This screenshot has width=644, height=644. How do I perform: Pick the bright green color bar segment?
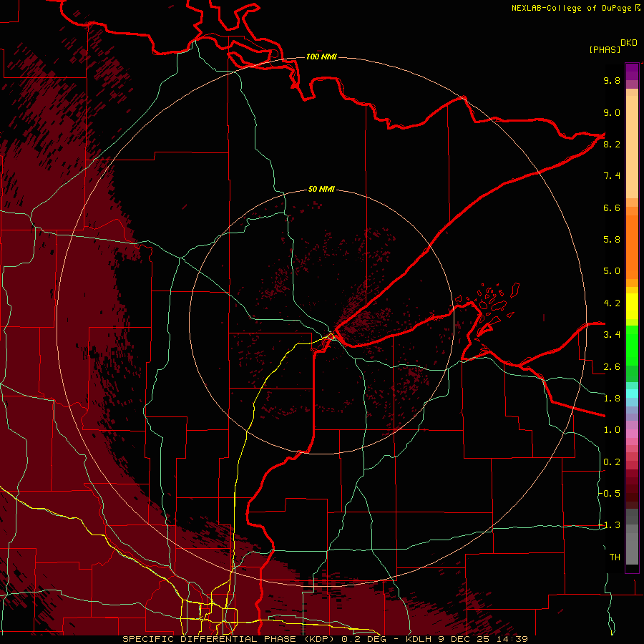632,345
